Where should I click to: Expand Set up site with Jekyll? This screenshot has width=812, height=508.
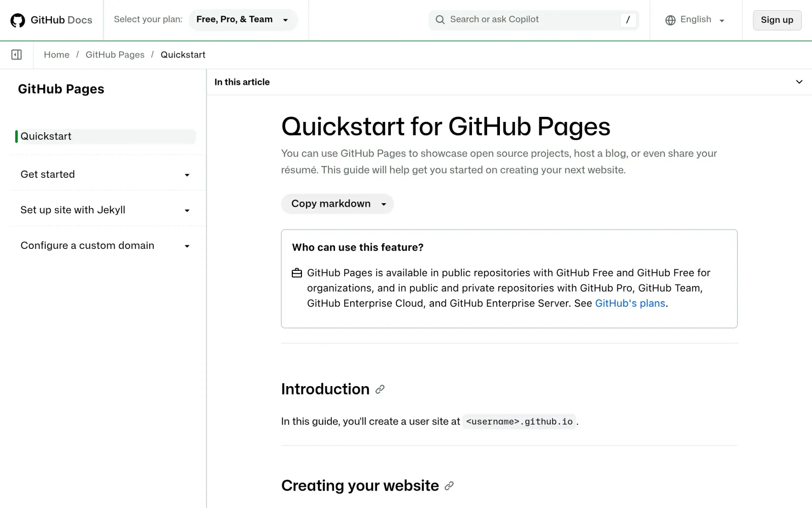(106, 210)
